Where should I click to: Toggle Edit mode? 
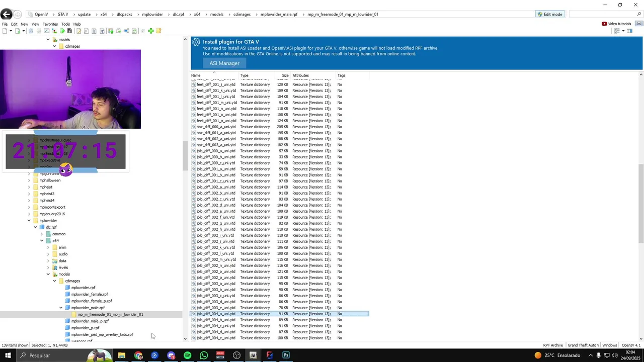point(549,14)
